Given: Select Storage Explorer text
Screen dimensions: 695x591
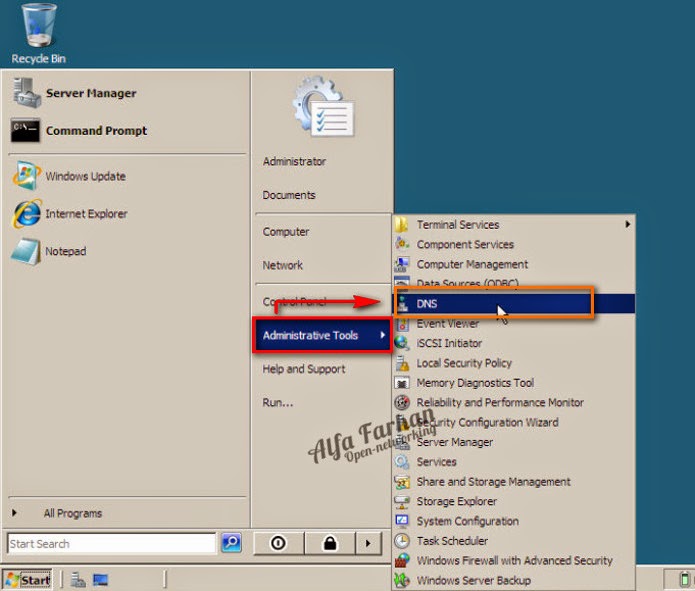Looking at the screenshot, I should 457,501.
